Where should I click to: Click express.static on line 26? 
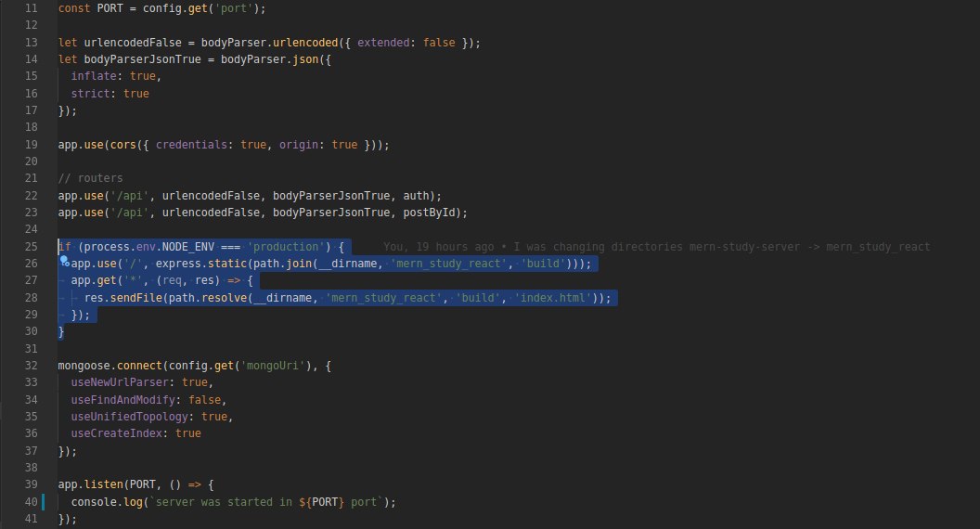tap(201, 264)
